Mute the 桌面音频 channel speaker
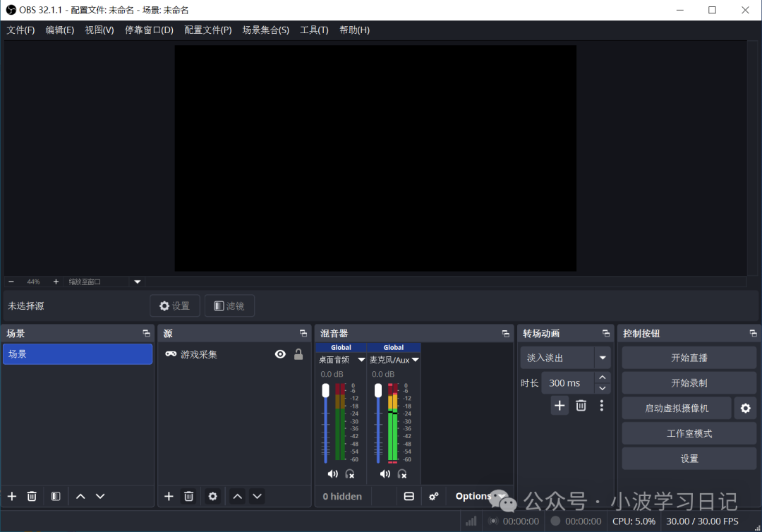The width and height of the screenshot is (762, 532). pos(332,473)
